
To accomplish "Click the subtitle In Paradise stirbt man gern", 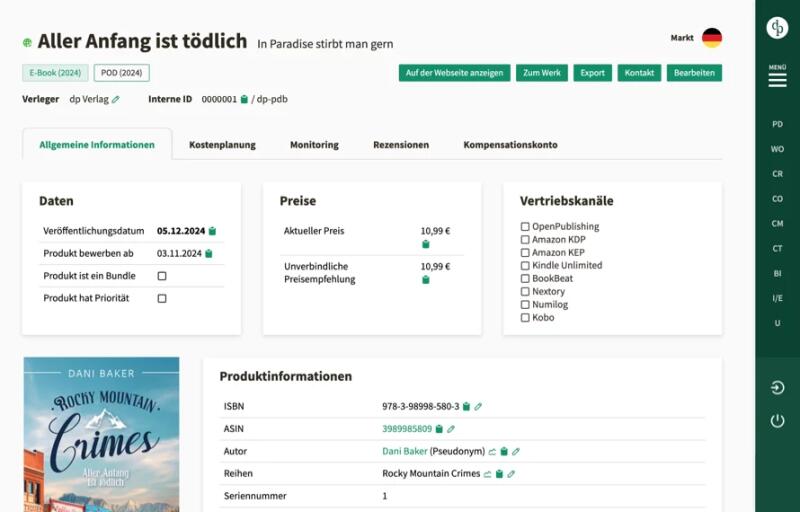I will (x=325, y=44).
